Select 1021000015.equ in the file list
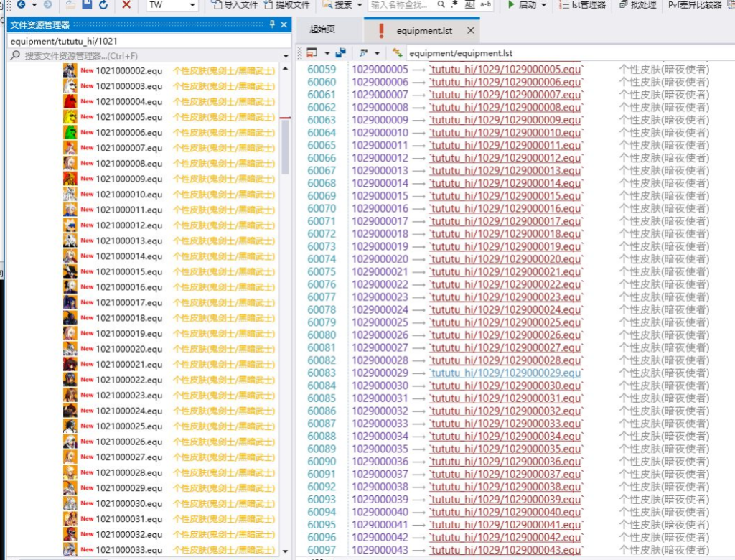735x560 pixels. (129, 271)
